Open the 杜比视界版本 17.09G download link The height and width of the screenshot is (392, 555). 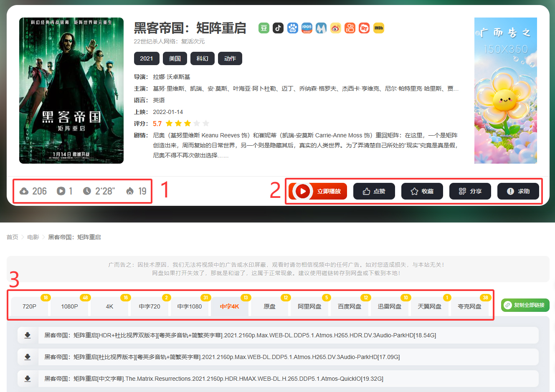(x=222, y=357)
